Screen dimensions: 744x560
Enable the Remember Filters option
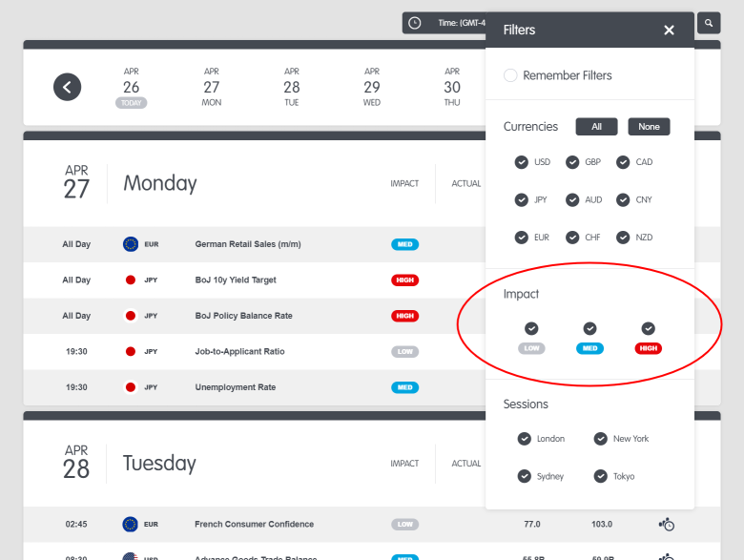pos(510,75)
